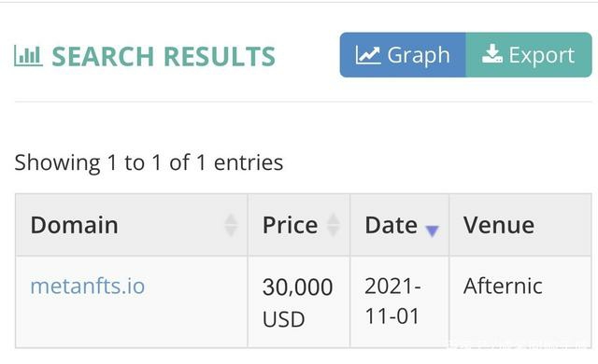The height and width of the screenshot is (364, 598).
Task: Sort by the Date column header text
Action: 392,225
